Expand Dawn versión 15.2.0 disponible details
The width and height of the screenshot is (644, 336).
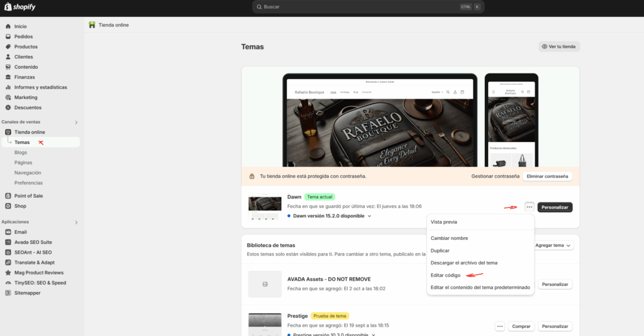click(x=370, y=216)
